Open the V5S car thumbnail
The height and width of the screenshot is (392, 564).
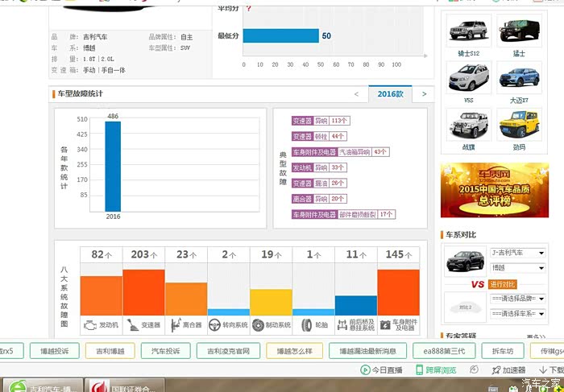pyautogui.click(x=469, y=77)
